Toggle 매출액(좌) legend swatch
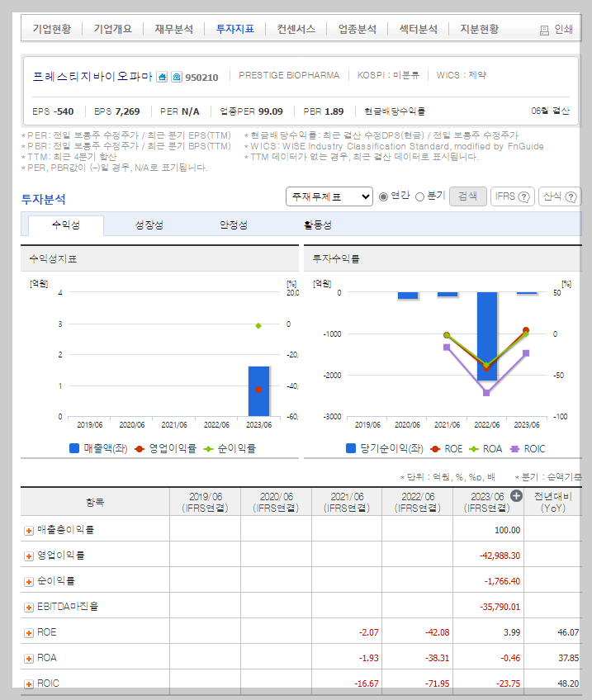592x700 pixels. (74, 448)
